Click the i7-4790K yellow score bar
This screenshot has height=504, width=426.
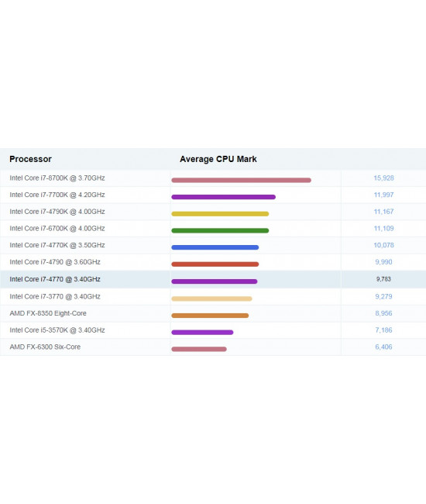tap(220, 214)
